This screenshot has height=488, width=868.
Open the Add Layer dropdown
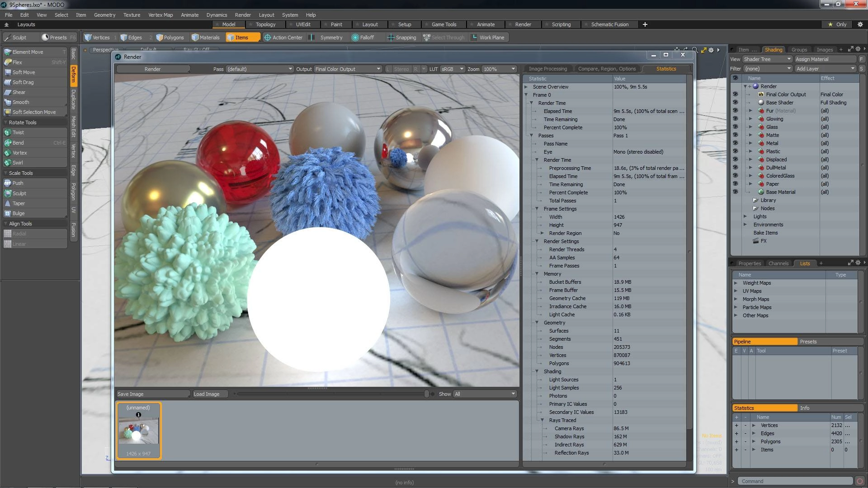click(x=826, y=69)
